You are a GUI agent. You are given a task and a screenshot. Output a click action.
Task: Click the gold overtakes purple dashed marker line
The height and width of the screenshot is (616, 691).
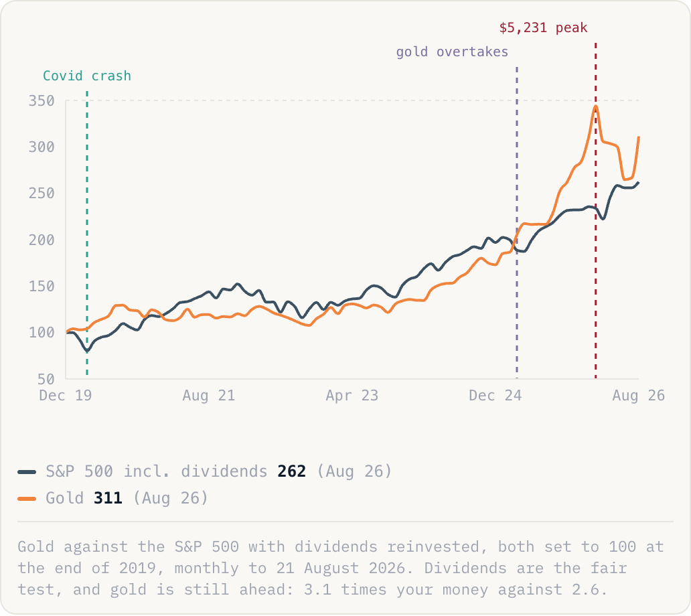tap(517, 222)
